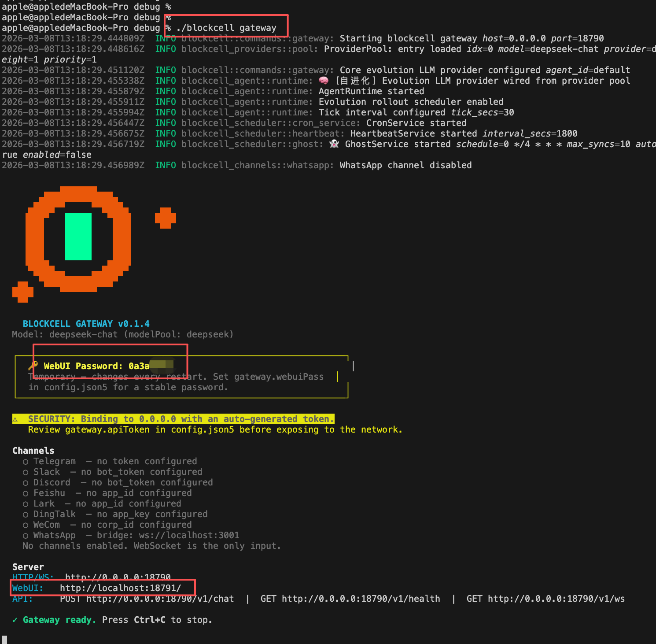The height and width of the screenshot is (644, 656).
Task: Click the 'model=deepseek-chat' log value
Action: click(x=549, y=49)
